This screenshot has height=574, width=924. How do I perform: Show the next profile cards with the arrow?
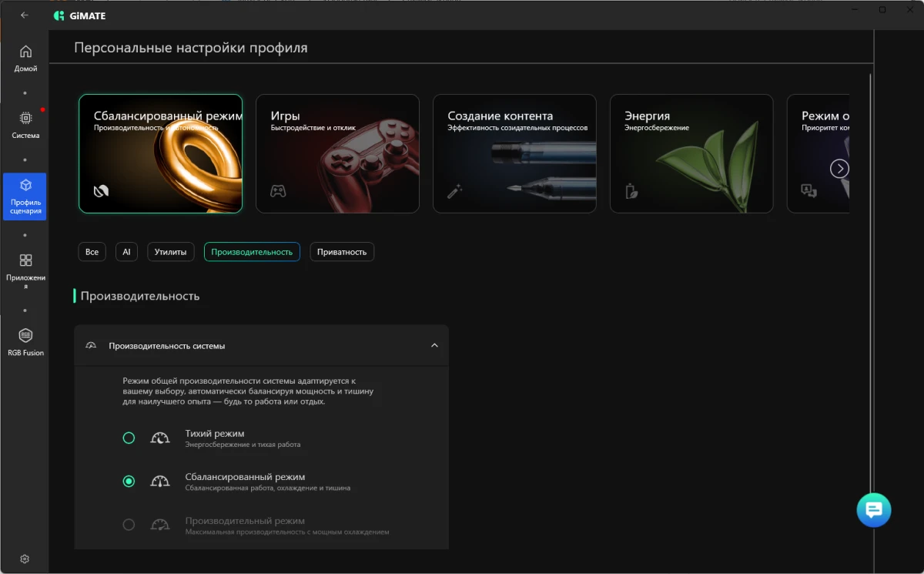pos(839,169)
